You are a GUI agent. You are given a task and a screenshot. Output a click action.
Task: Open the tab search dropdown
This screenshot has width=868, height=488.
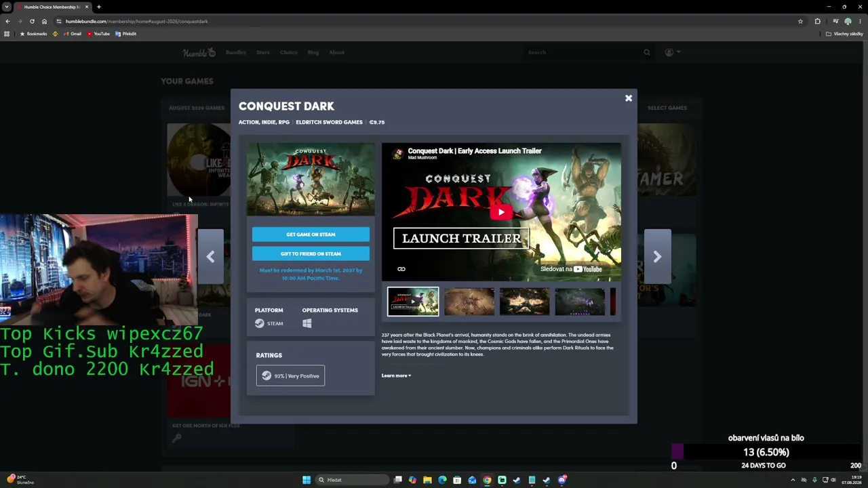click(7, 7)
